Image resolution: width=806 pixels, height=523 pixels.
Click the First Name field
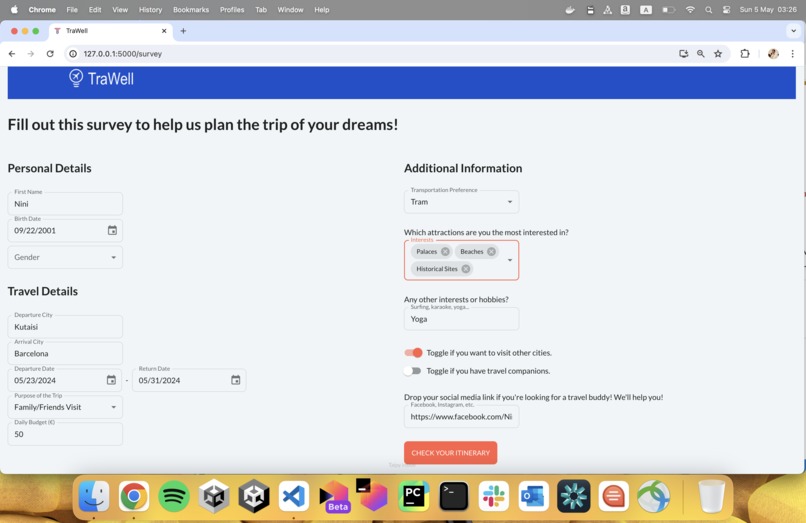click(x=65, y=204)
